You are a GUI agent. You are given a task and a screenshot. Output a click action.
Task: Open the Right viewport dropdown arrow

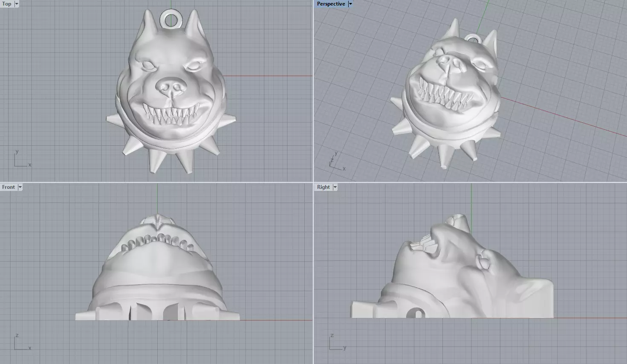click(x=335, y=187)
